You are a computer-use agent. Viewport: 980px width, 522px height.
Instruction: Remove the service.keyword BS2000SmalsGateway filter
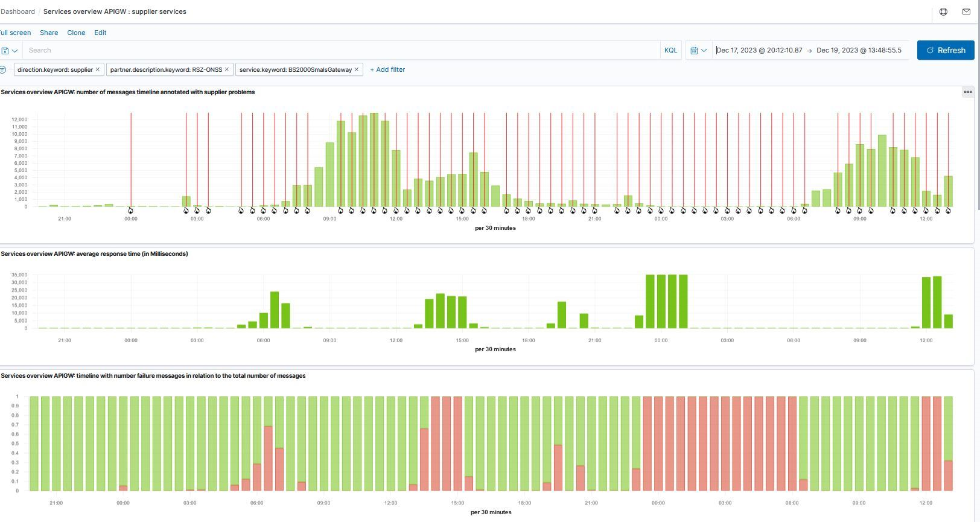coord(357,70)
